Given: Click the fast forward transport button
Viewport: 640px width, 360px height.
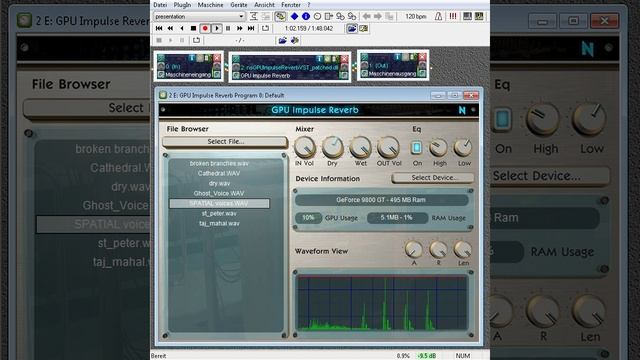Looking at the screenshot, I should click(240, 28).
